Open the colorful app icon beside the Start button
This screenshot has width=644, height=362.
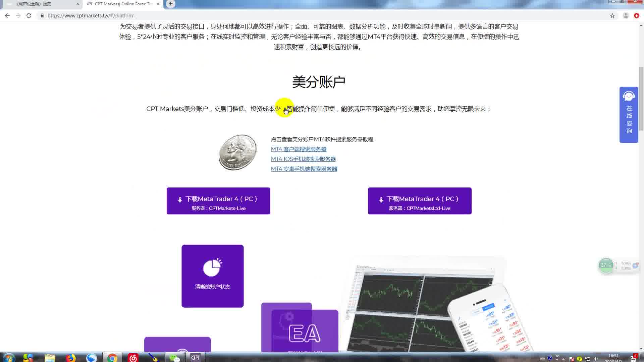[29, 358]
